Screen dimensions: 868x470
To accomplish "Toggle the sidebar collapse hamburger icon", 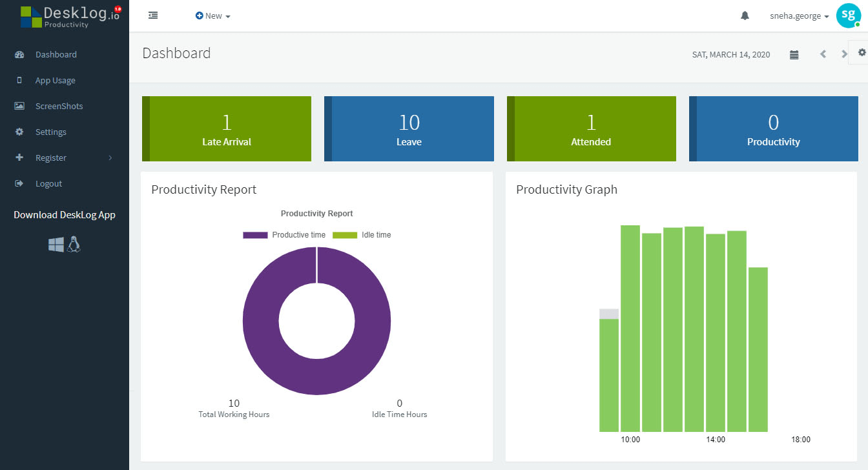I will [153, 15].
